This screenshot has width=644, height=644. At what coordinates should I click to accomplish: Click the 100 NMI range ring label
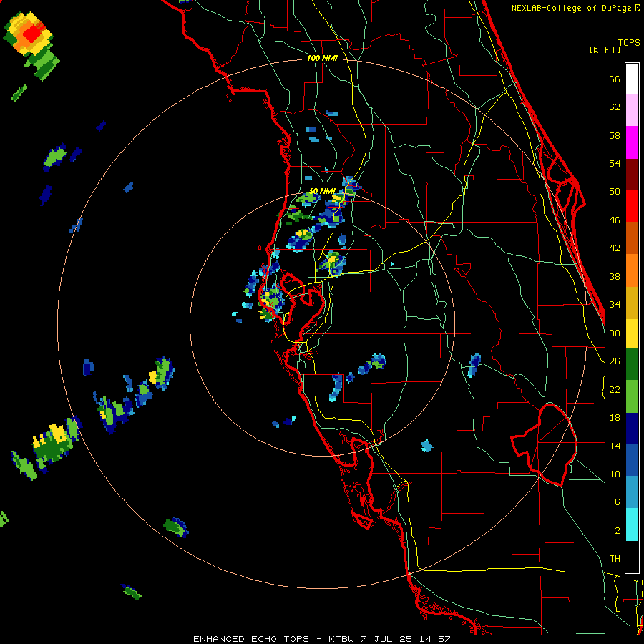322,59
